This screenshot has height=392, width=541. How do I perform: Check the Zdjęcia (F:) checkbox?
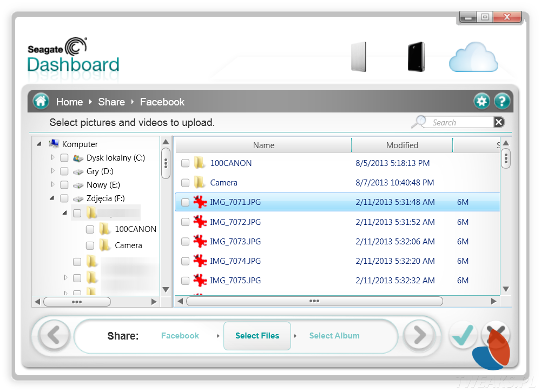point(64,198)
